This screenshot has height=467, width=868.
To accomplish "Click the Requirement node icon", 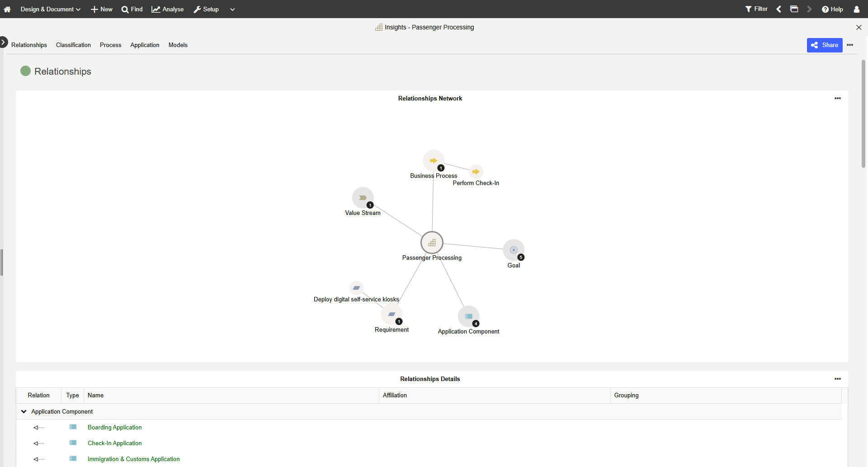I will [392, 314].
